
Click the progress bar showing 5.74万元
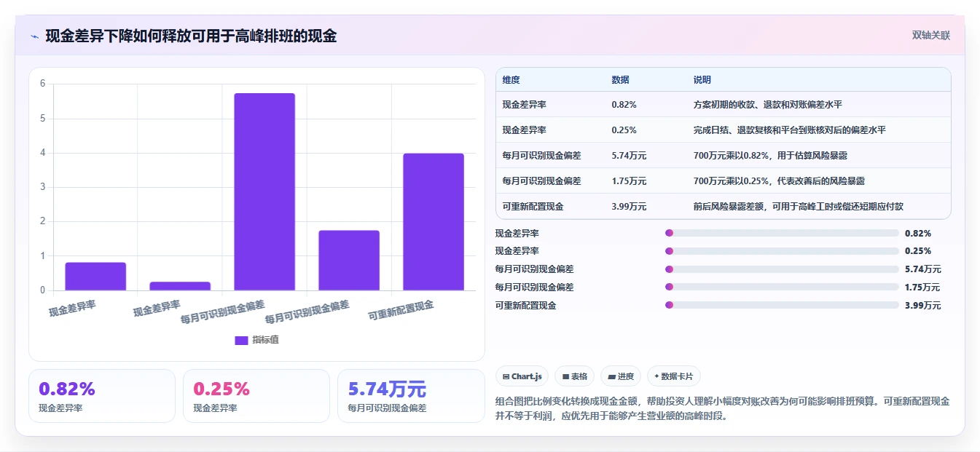tap(782, 269)
